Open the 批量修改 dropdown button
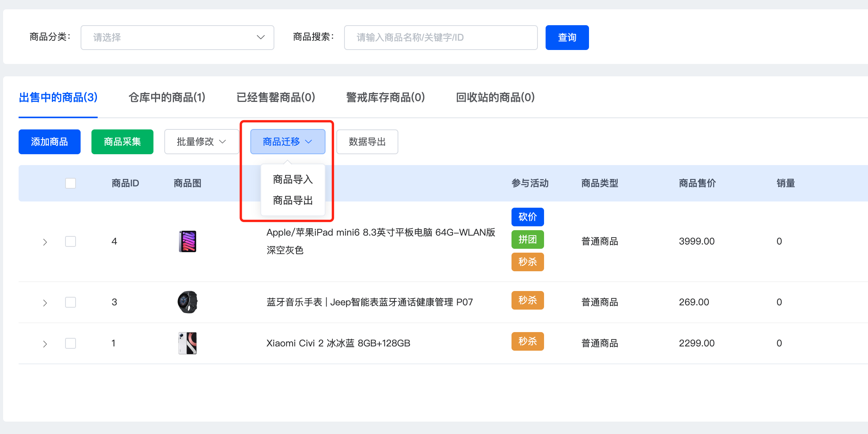Screen dimensions: 868x434 tap(201, 142)
